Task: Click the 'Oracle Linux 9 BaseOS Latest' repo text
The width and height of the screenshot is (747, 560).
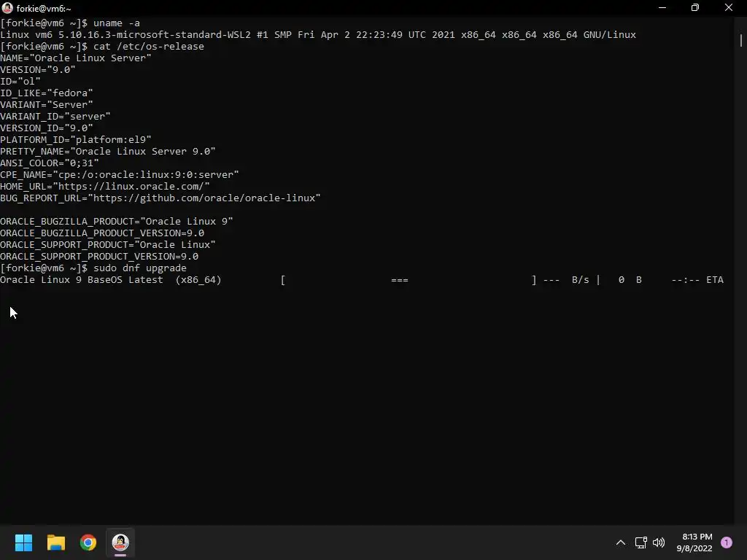Action: pos(82,280)
